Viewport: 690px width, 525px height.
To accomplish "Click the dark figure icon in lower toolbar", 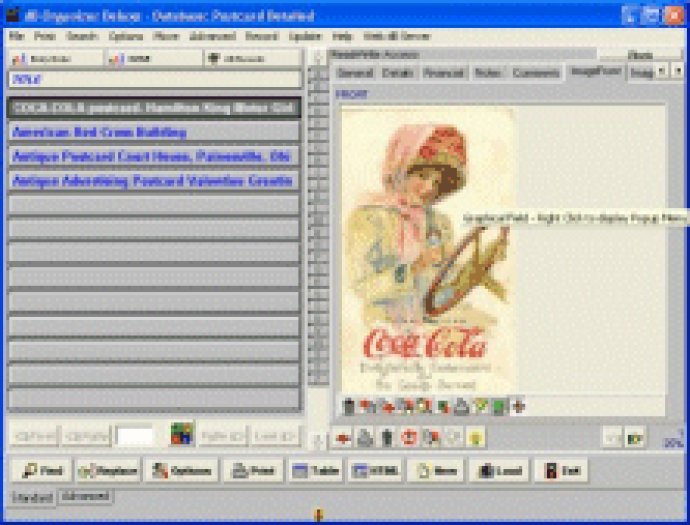I will pos(387,438).
